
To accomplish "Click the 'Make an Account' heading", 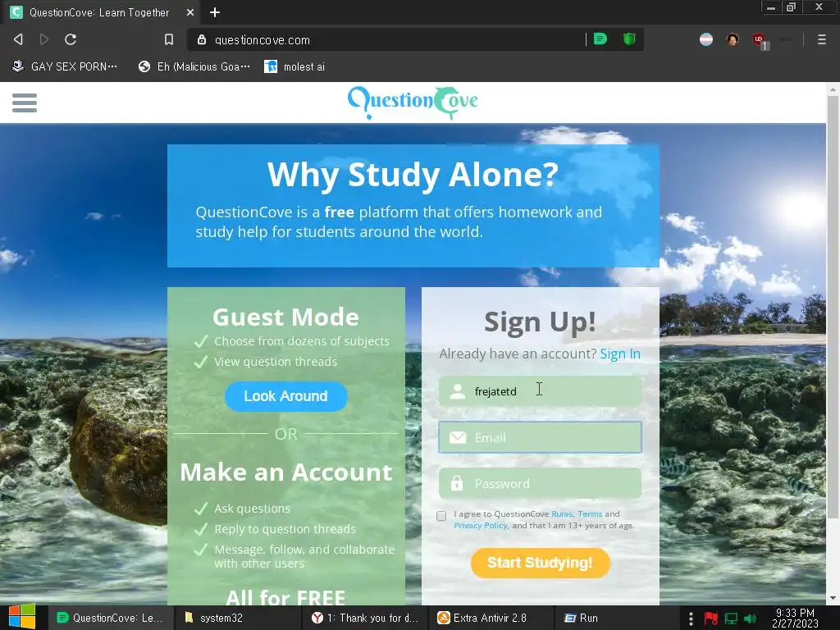I will coord(286,472).
